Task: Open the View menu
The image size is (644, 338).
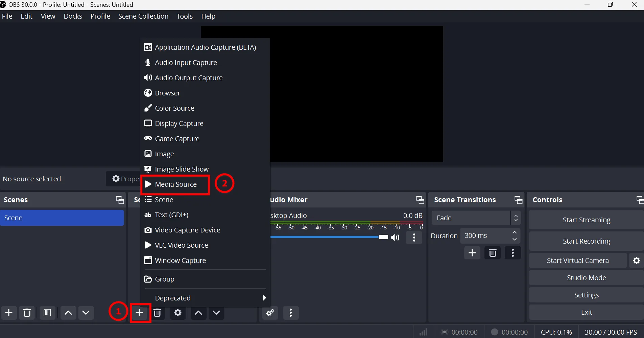Action: [48, 16]
